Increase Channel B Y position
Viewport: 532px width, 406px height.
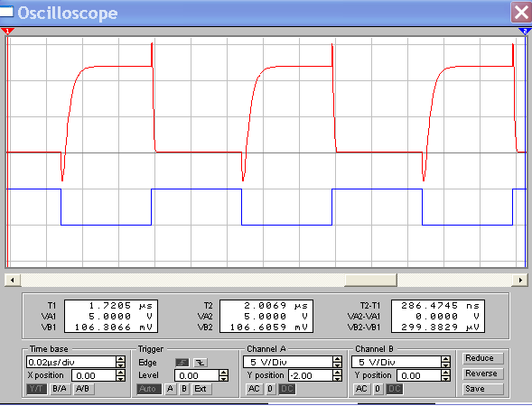coord(446,372)
